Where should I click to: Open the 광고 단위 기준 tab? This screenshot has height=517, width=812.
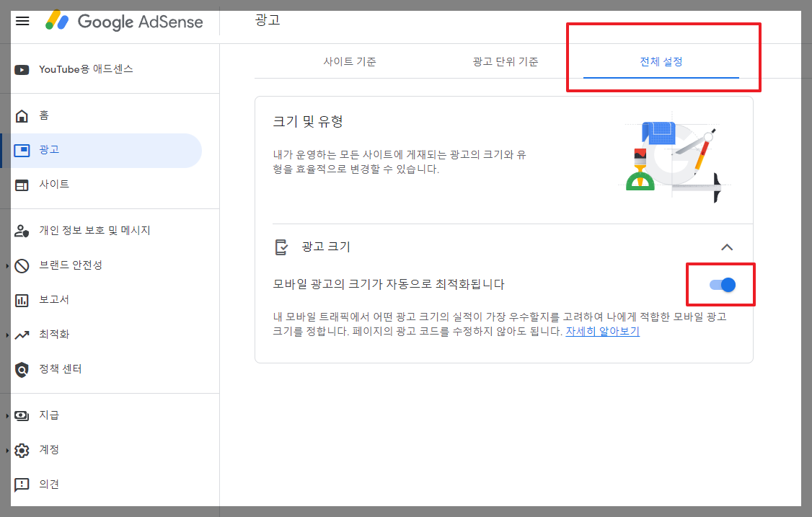tap(505, 62)
